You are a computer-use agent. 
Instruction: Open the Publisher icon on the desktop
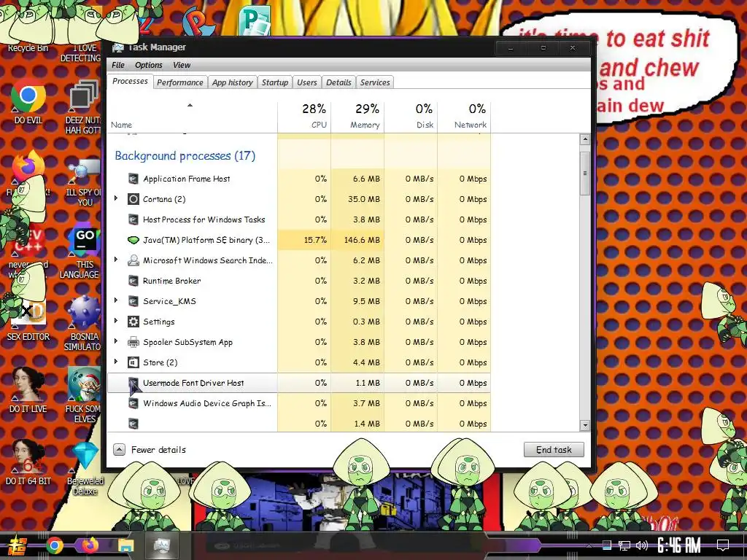click(x=255, y=20)
